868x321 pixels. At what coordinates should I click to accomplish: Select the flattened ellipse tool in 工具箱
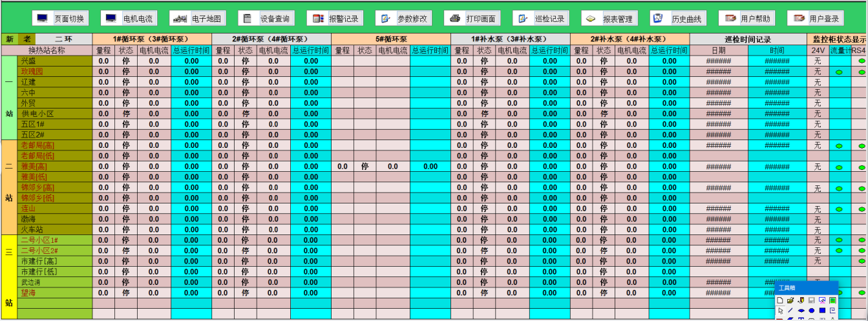click(x=801, y=311)
